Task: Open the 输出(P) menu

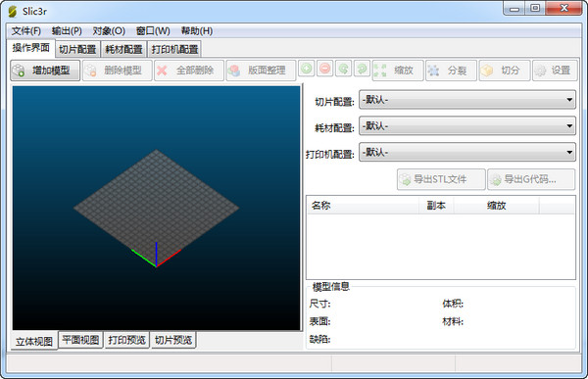Action: (67, 30)
